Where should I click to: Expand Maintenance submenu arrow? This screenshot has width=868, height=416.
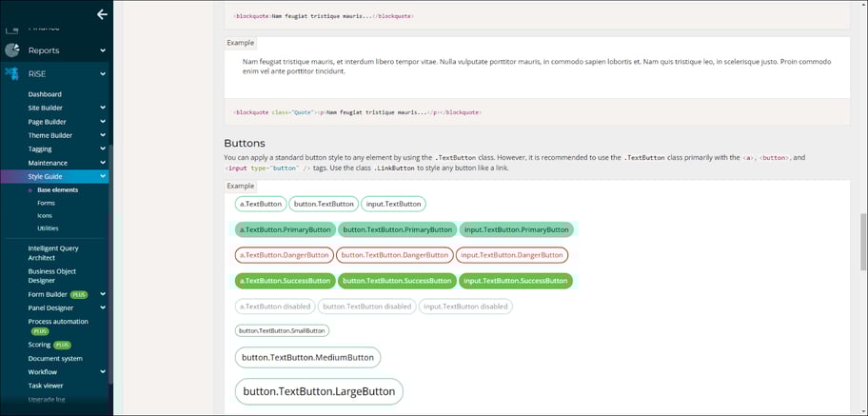click(x=103, y=163)
